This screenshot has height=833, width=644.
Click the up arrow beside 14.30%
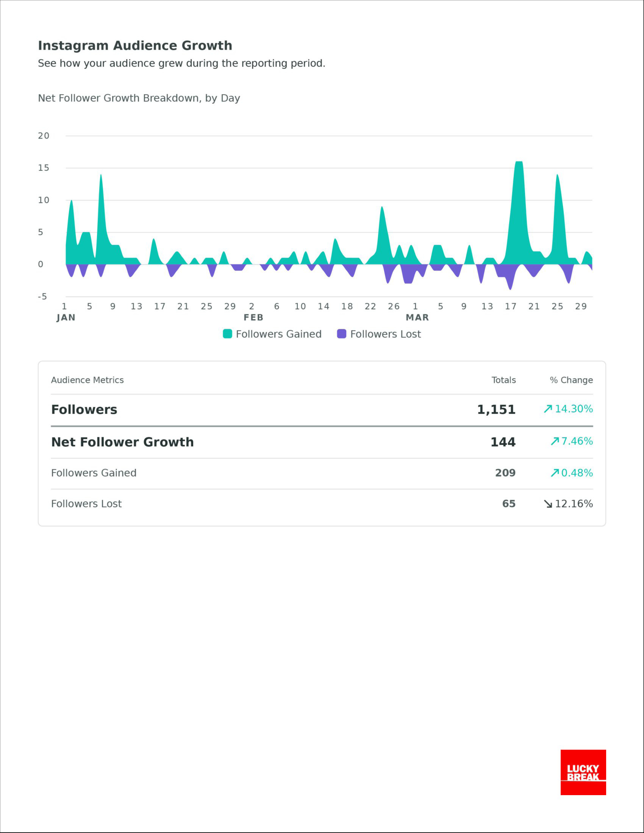(548, 409)
